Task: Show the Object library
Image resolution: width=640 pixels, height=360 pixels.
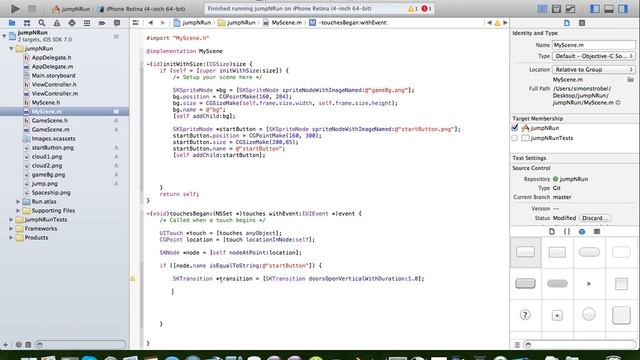Action: point(582,231)
